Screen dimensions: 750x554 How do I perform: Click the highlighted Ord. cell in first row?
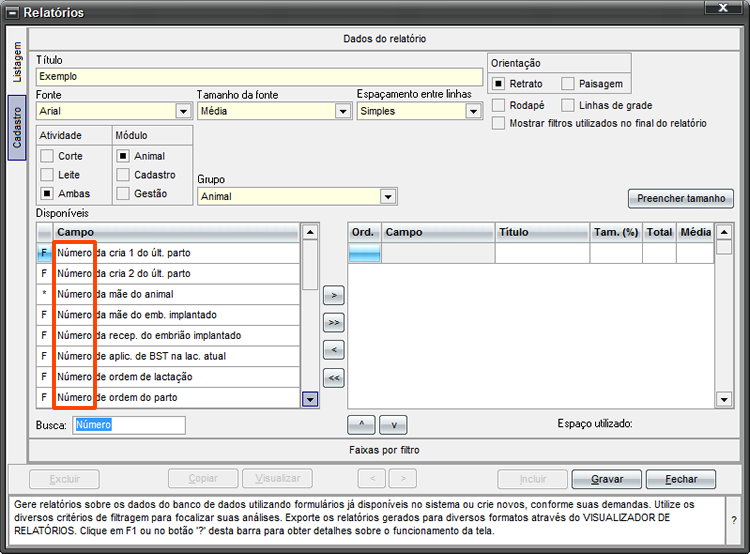point(364,253)
